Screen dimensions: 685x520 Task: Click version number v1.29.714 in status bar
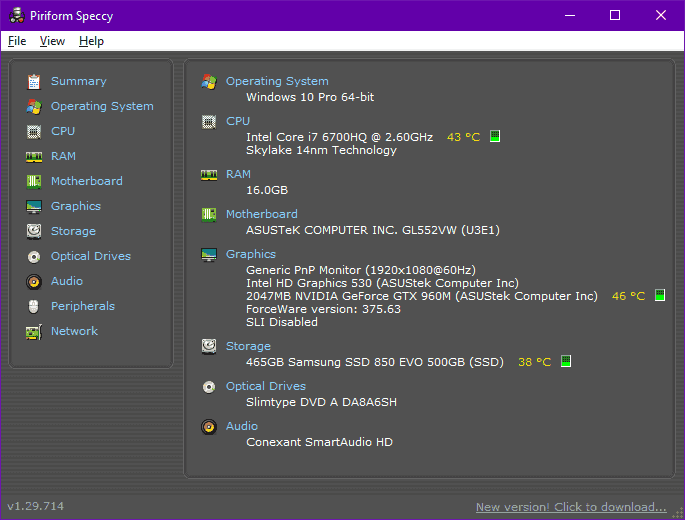tap(35, 506)
